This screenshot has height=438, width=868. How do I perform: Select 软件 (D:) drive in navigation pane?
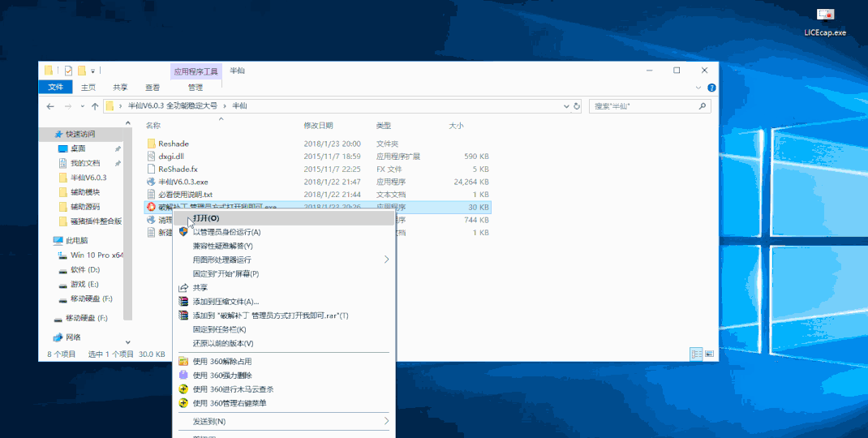point(85,269)
